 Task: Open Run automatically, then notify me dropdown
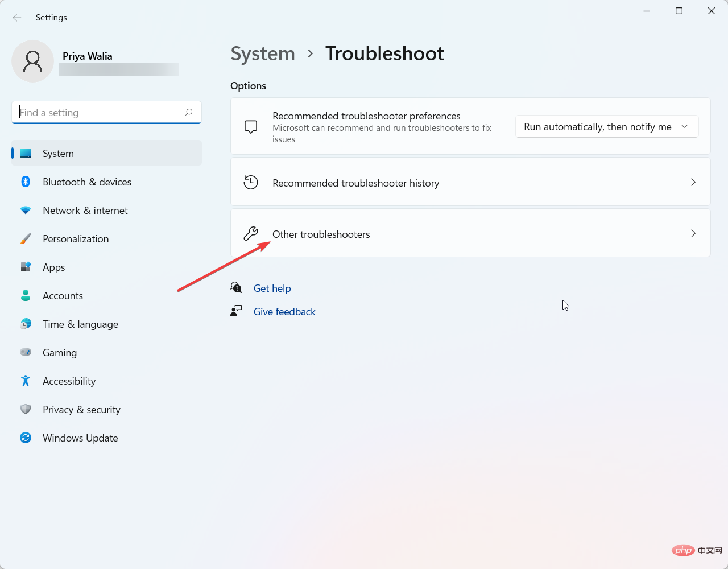click(x=607, y=127)
